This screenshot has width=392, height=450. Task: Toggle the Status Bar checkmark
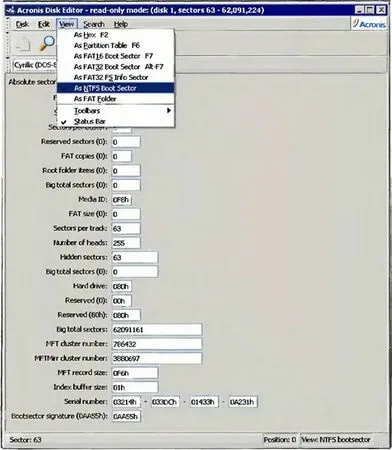(116, 121)
